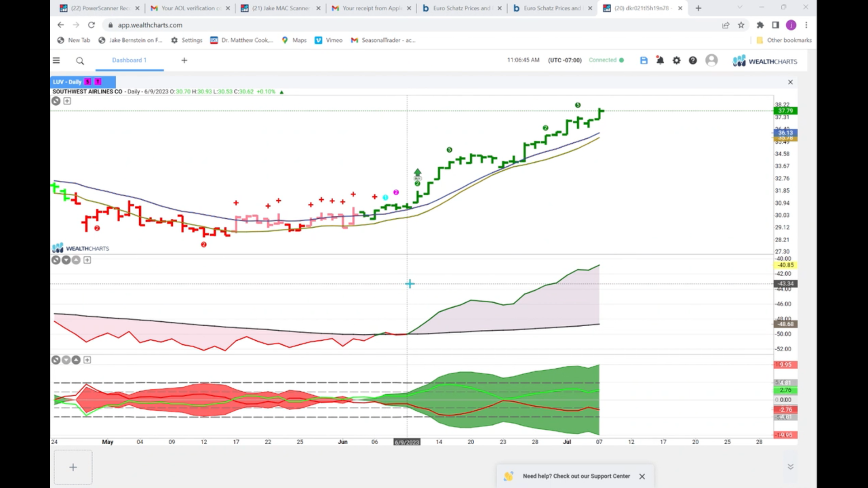Switch to Your receipt from Apple tab
868x488 pixels.
pos(372,8)
